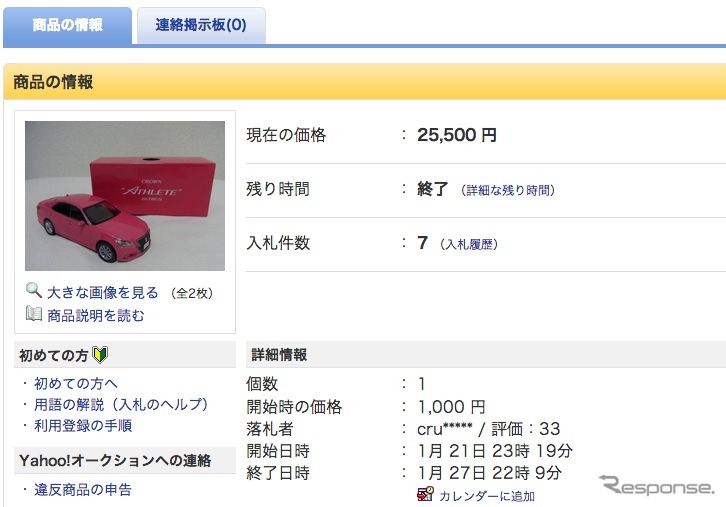The image size is (726, 507).
Task: Click the yellow 商品の情報 section header
Action: (364, 82)
